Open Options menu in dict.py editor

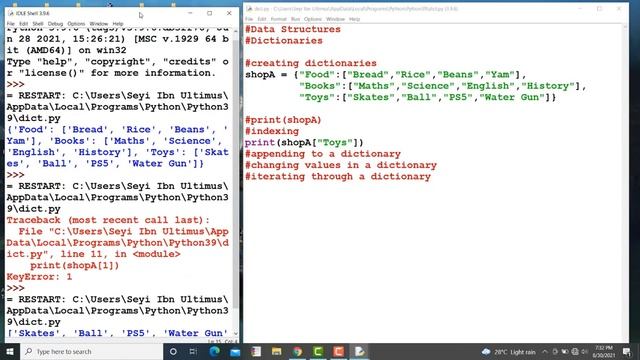click(x=313, y=19)
